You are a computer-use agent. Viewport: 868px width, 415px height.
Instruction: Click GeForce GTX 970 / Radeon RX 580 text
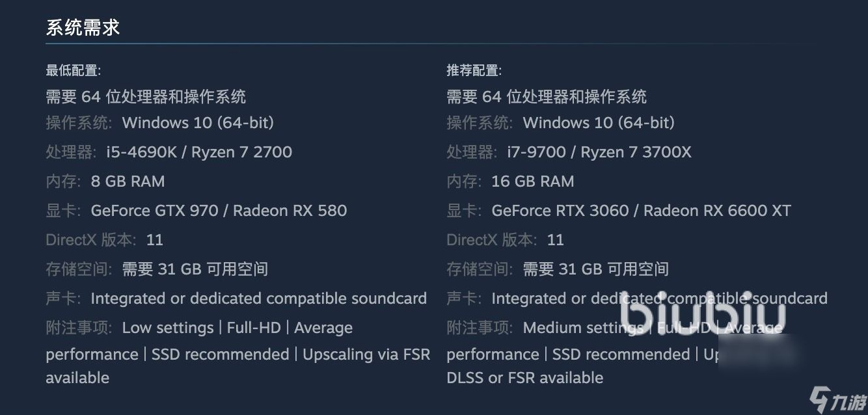pyautogui.click(x=219, y=211)
